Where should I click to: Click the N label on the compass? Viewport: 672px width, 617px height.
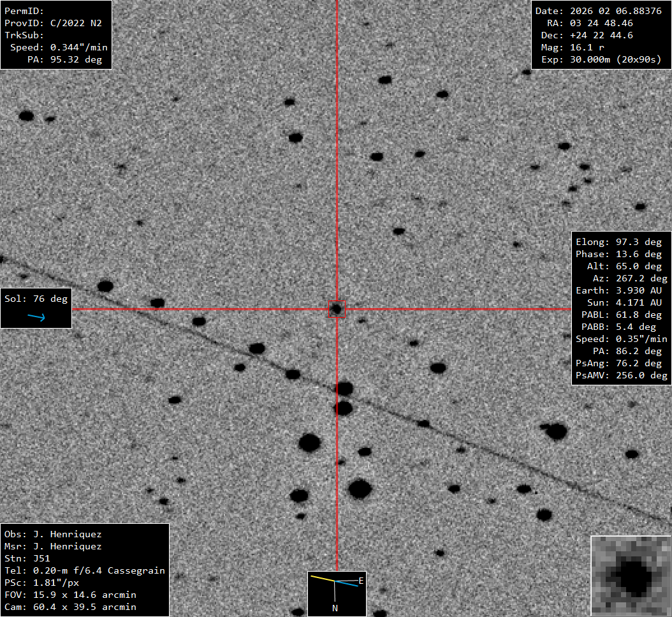click(x=335, y=608)
